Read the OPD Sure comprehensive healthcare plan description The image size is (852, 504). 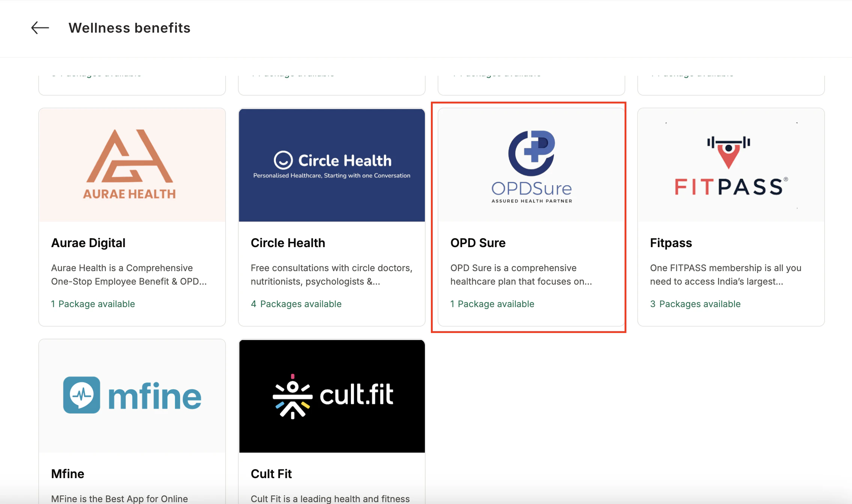[521, 274]
